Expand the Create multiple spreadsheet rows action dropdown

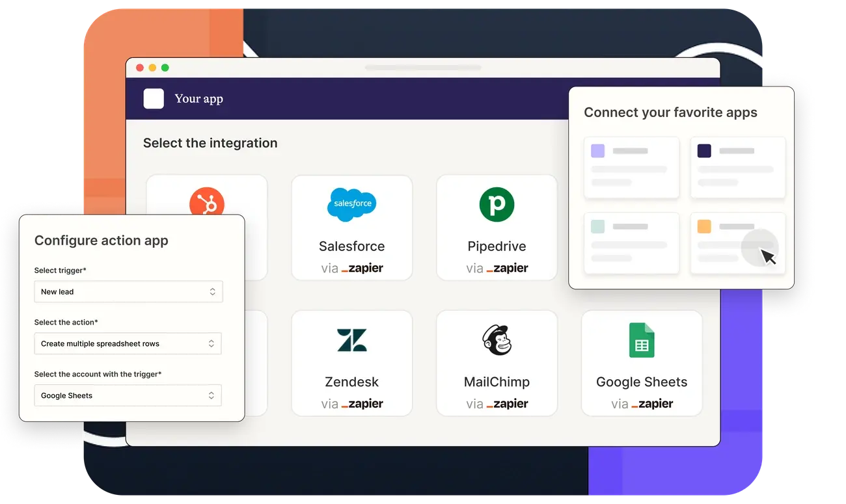pos(128,343)
